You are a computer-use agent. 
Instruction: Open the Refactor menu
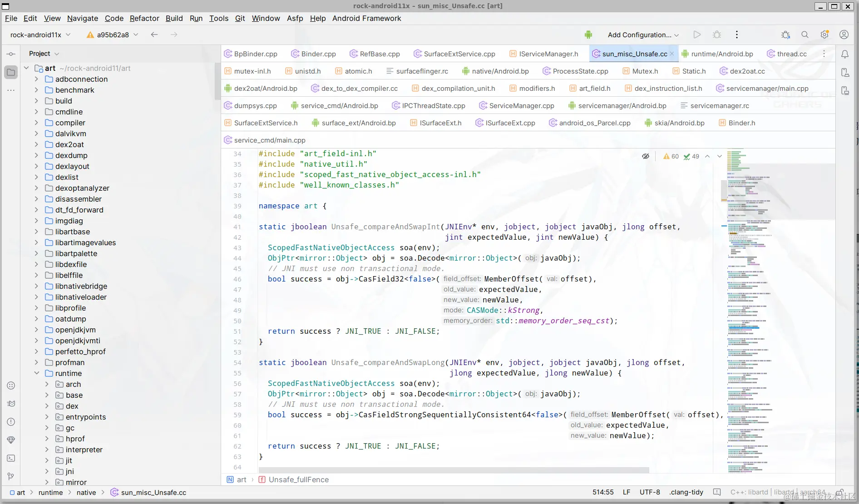click(144, 18)
